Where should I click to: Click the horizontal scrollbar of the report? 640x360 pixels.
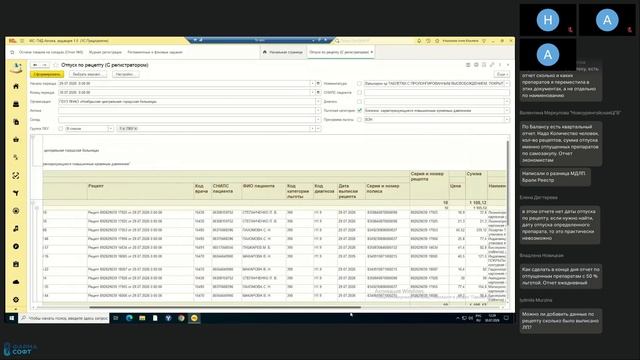[x=225, y=307]
